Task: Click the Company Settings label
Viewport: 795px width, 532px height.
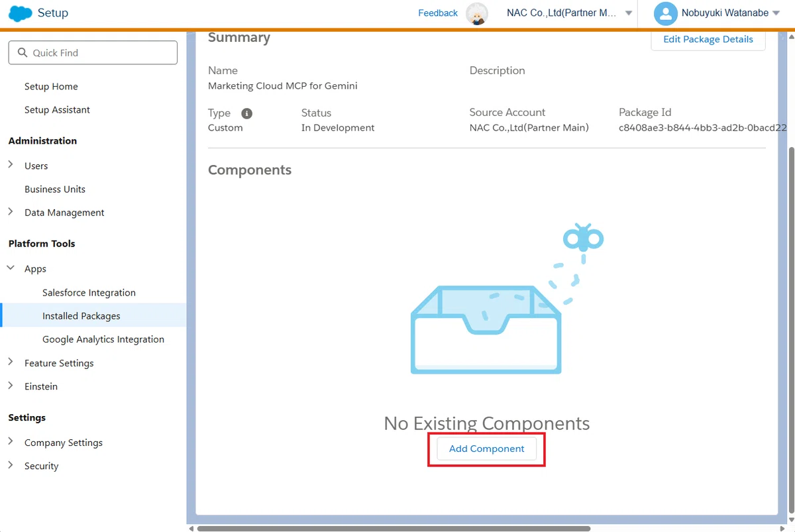Action: point(64,443)
